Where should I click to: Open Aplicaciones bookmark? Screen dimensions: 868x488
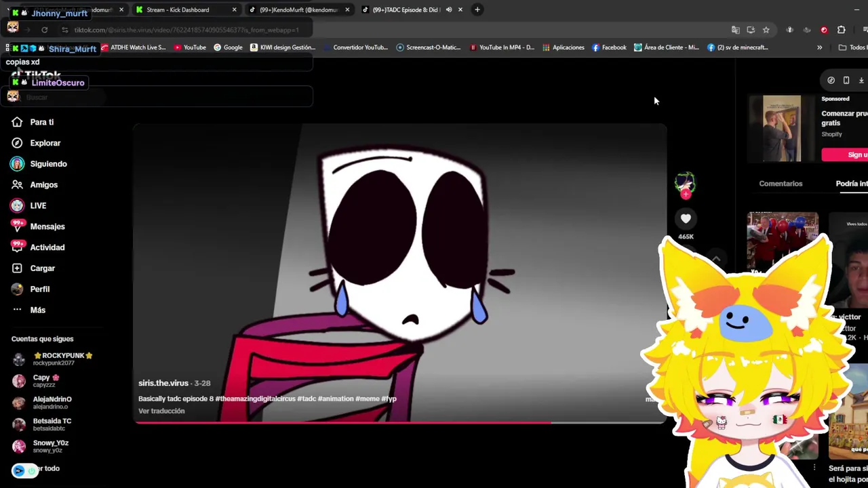click(563, 47)
